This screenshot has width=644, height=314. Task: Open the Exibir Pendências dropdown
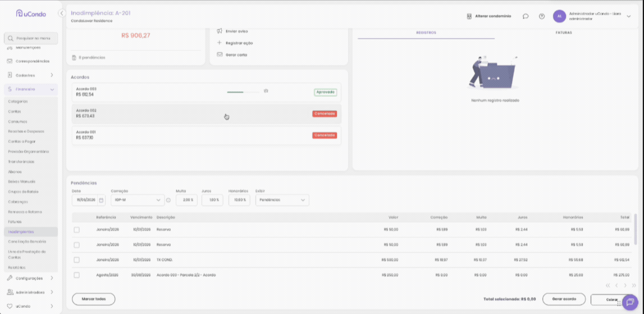[282, 200]
